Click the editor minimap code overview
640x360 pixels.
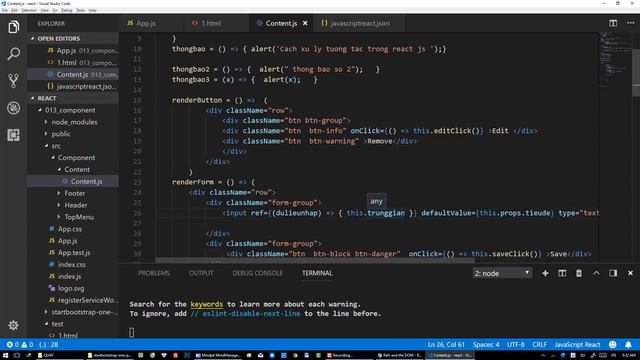615,60
